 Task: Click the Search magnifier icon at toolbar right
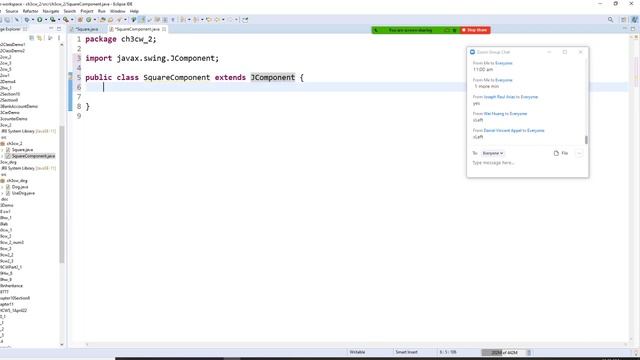click(x=611, y=20)
